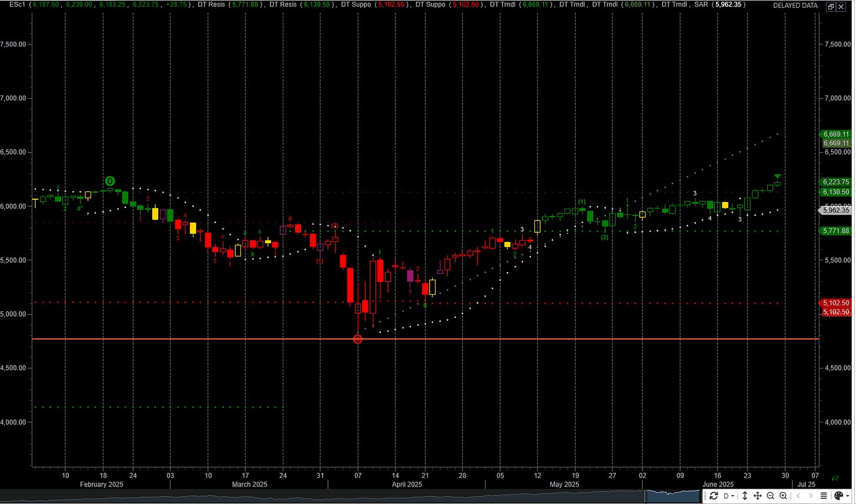Click the restore window icon beside DELAYED DATA
This screenshot has width=856, height=504.
pyautogui.click(x=831, y=6)
